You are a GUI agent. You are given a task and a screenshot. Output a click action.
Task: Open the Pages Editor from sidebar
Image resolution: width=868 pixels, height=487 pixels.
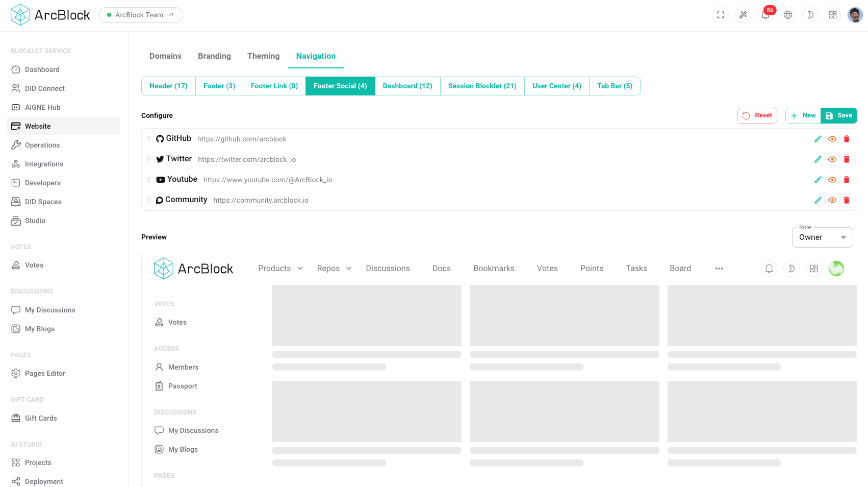pyautogui.click(x=45, y=373)
